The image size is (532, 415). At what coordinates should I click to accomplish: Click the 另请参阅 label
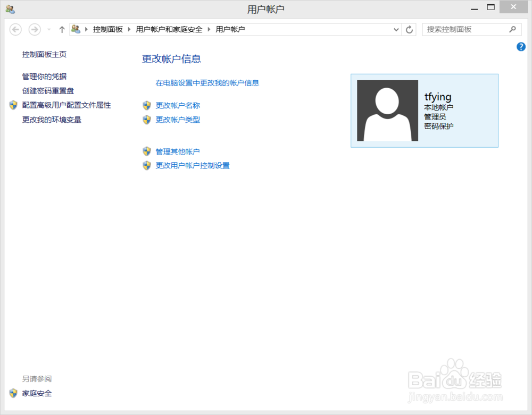coord(37,379)
